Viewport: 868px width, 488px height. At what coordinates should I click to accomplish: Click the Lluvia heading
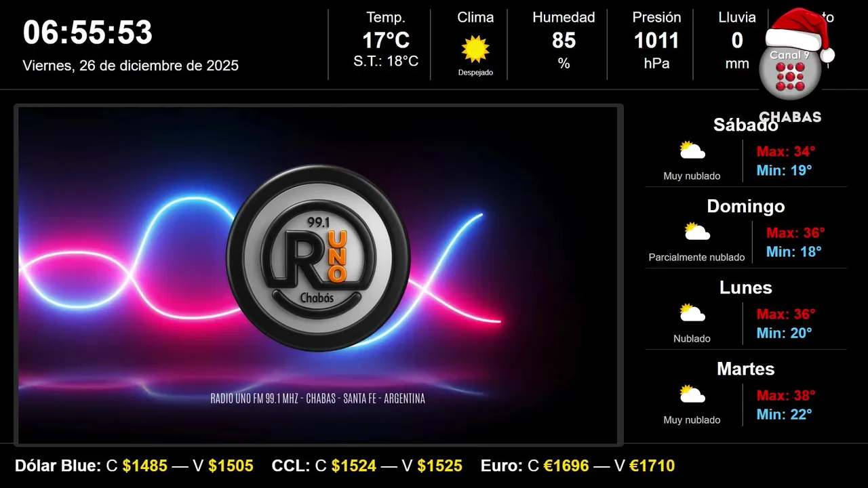tap(737, 18)
